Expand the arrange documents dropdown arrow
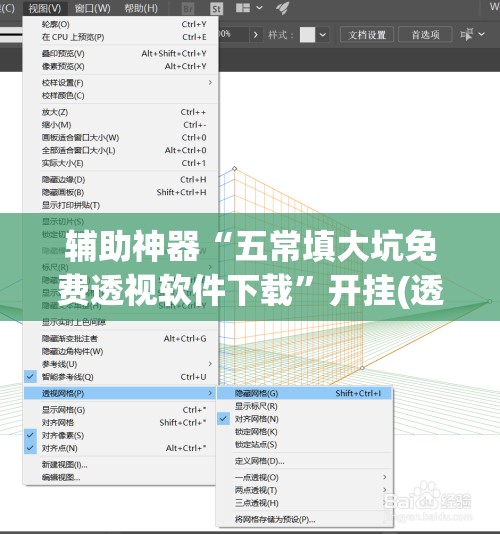 point(260,7)
